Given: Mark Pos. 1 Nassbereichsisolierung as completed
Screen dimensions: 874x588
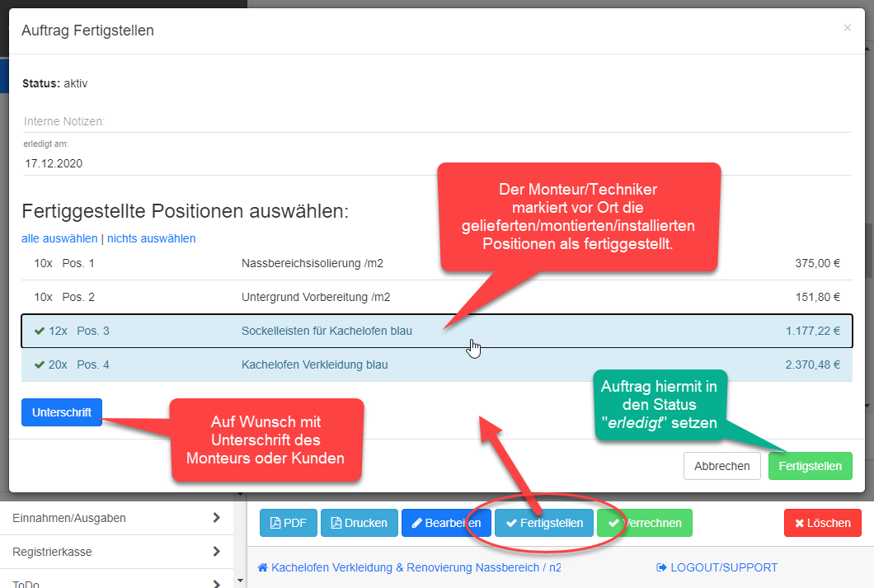Looking at the screenshot, I should coord(330,264).
